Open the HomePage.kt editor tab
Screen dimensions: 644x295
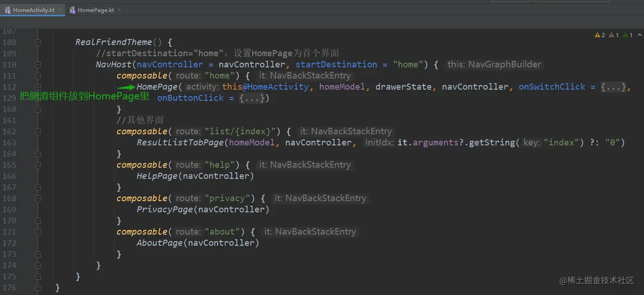tap(95, 10)
